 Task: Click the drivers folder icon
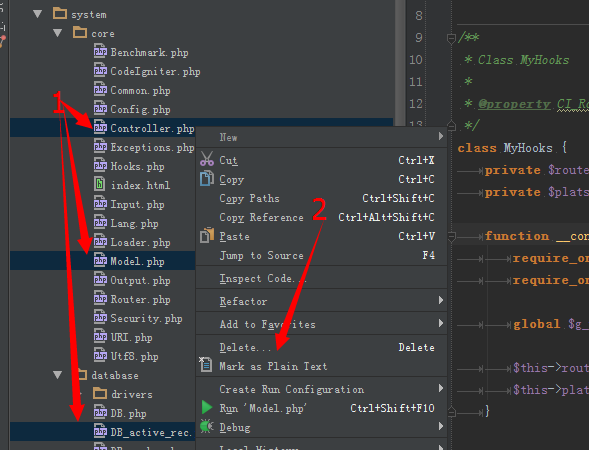(100, 393)
